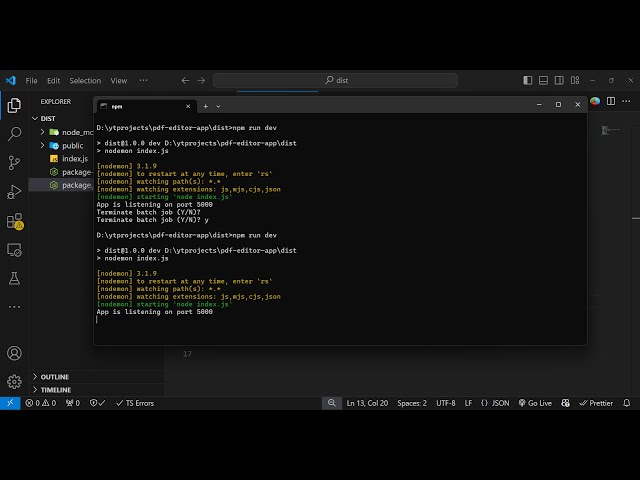
Task: Click the Go Live status bar button
Action: coord(534,403)
